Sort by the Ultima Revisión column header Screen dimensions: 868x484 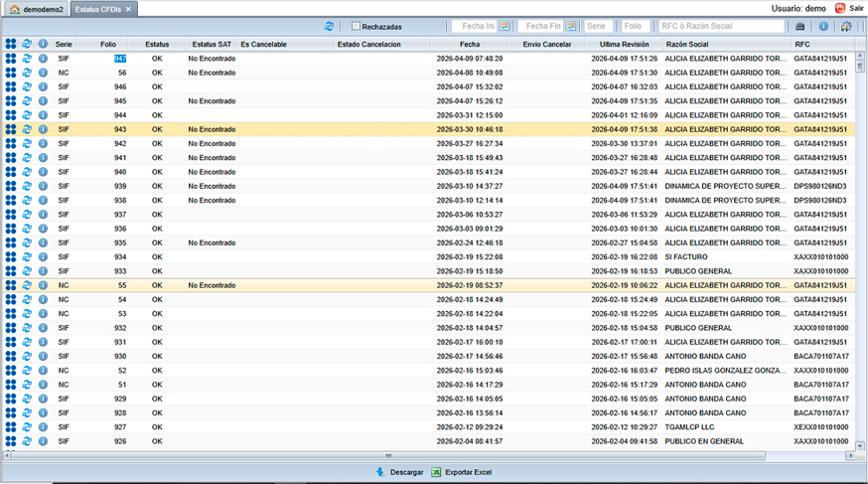[624, 45]
